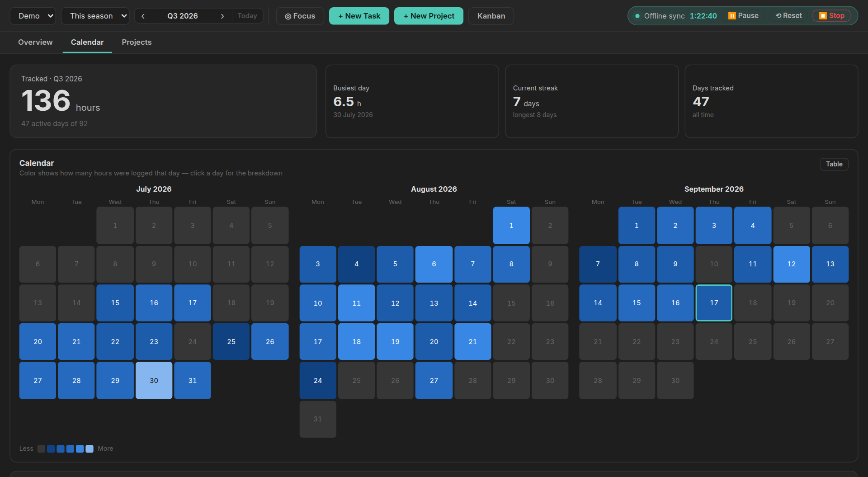Go to the previous quarter arrow
The height and width of the screenshot is (477, 868).
coord(143,16)
